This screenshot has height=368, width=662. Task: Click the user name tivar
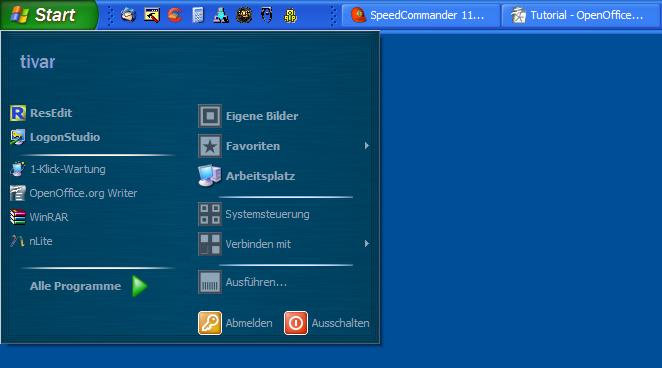coord(38,62)
